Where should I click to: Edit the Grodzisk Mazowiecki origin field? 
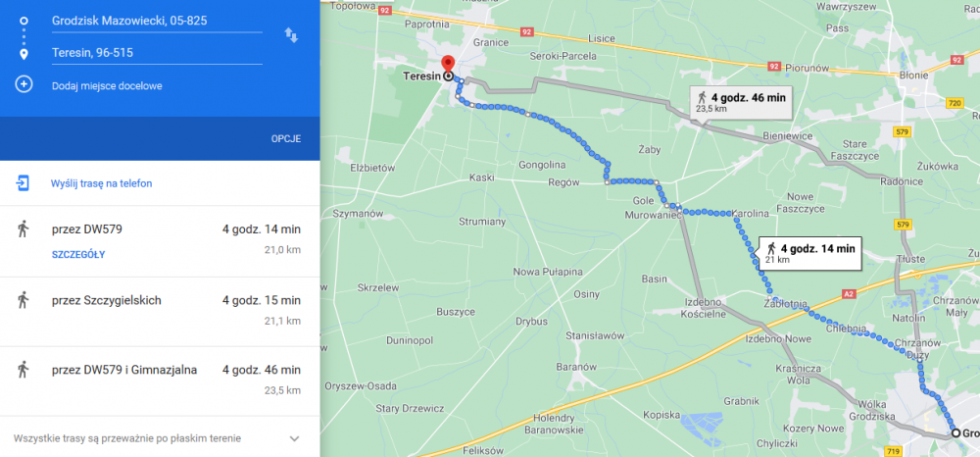pos(157,22)
